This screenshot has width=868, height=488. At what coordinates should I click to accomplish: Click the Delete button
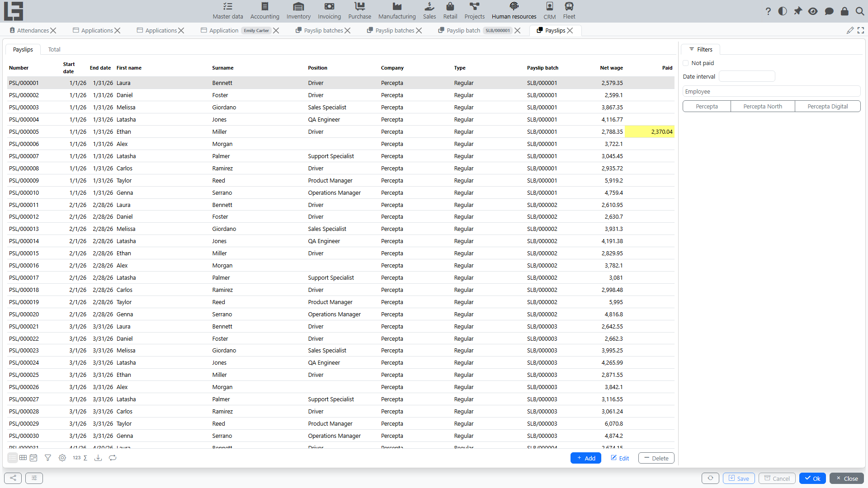(656, 458)
